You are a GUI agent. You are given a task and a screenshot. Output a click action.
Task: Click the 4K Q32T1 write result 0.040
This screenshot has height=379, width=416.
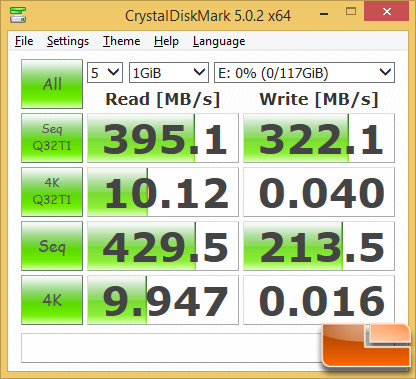pyautogui.click(x=319, y=192)
